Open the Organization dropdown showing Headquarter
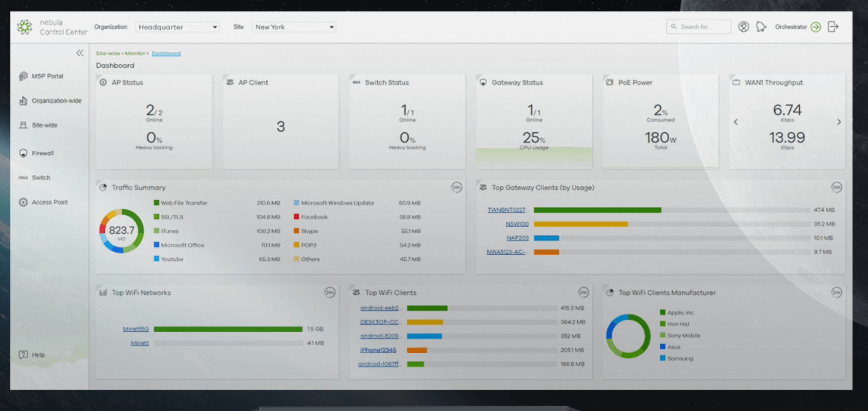The width and height of the screenshot is (868, 411). (178, 27)
